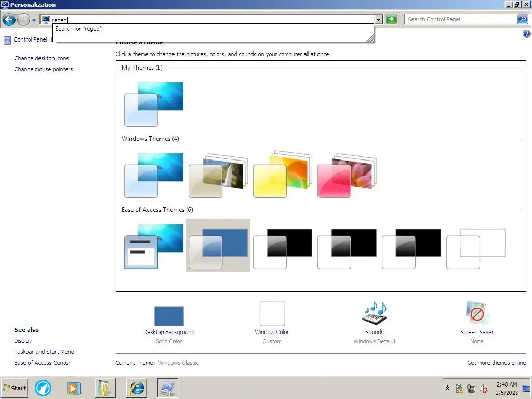Screen dimensions: 532x399
Task: Focus the Search Control Panel box
Action: coord(461,19)
